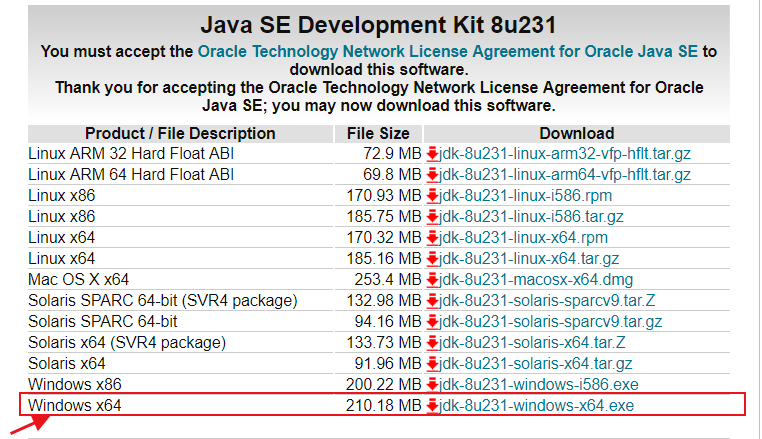Click red download arrow for linux-x64.tar.gz

click(432, 259)
